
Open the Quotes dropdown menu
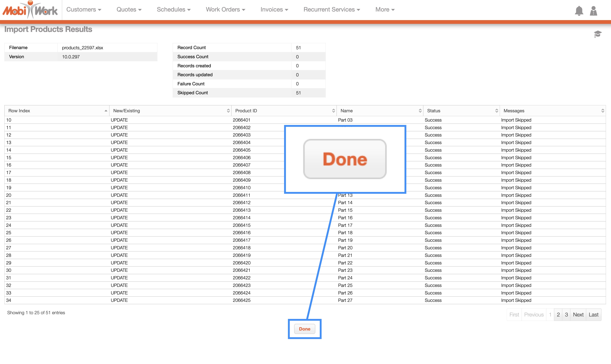tap(129, 10)
